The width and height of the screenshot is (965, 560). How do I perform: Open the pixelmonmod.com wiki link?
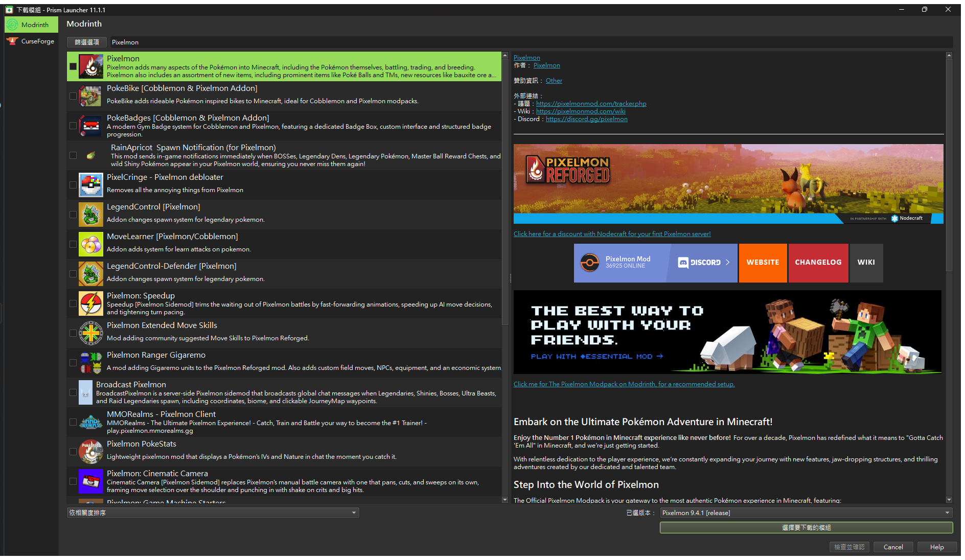pos(581,111)
